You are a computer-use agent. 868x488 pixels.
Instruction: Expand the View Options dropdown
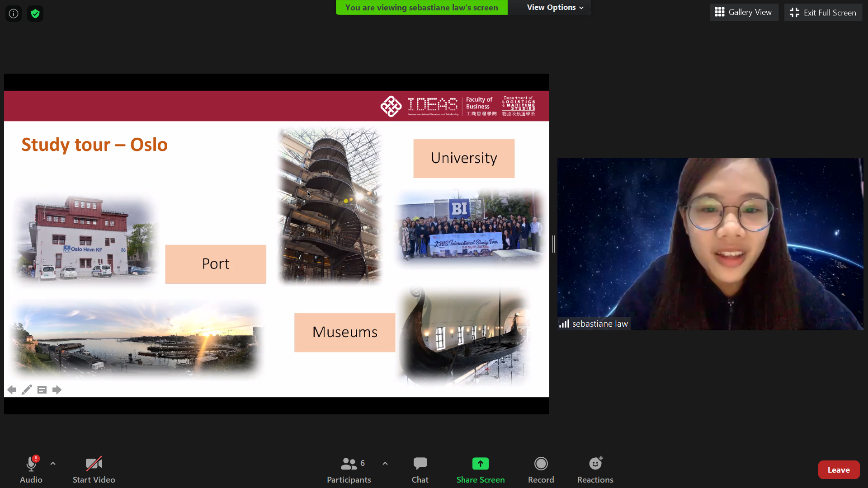point(555,7)
